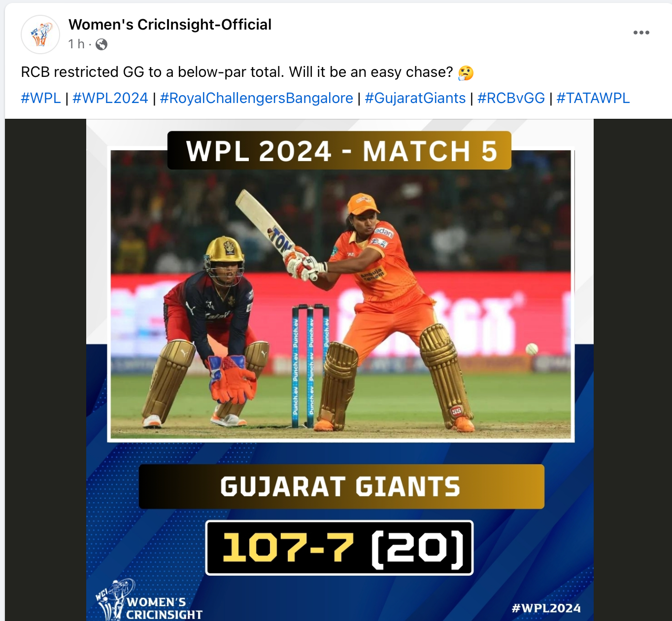Click the WCI logo watermark in image
The image size is (672, 621).
[114, 599]
